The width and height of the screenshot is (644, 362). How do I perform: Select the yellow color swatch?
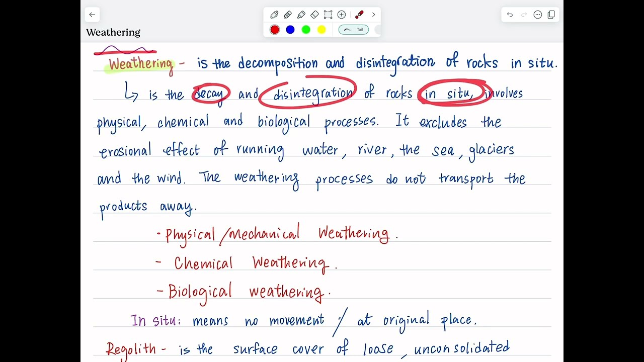pos(321,30)
